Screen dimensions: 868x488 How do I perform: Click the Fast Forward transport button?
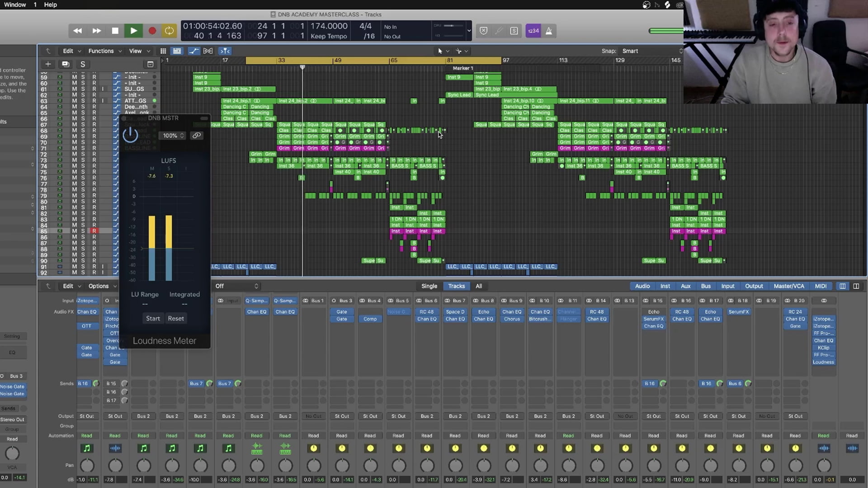click(x=96, y=31)
